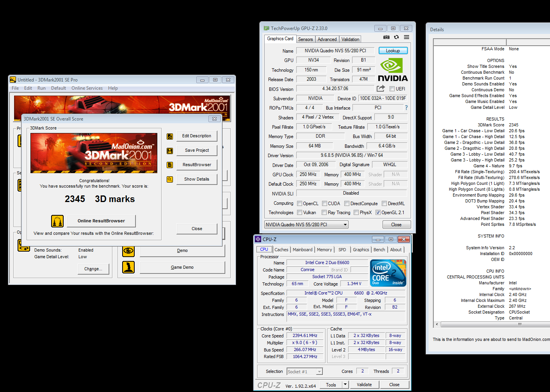
Task: Click the icon beside Online ResultBrowser
Action: pyautogui.click(x=57, y=221)
